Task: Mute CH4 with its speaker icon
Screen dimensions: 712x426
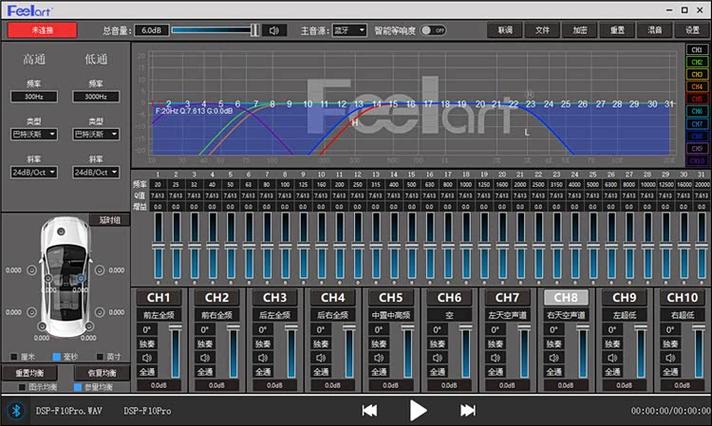Action: click(321, 358)
